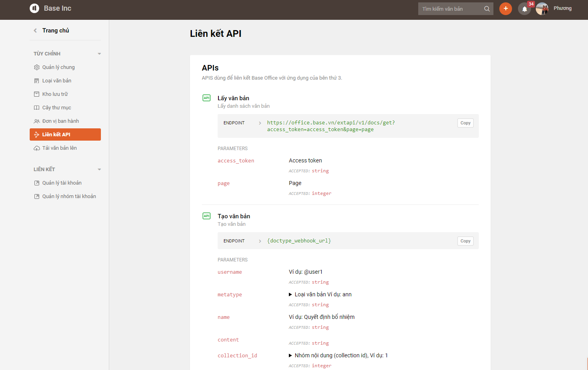The height and width of the screenshot is (370, 588).
Task: Open the orange plus create button
Action: pyautogui.click(x=506, y=9)
